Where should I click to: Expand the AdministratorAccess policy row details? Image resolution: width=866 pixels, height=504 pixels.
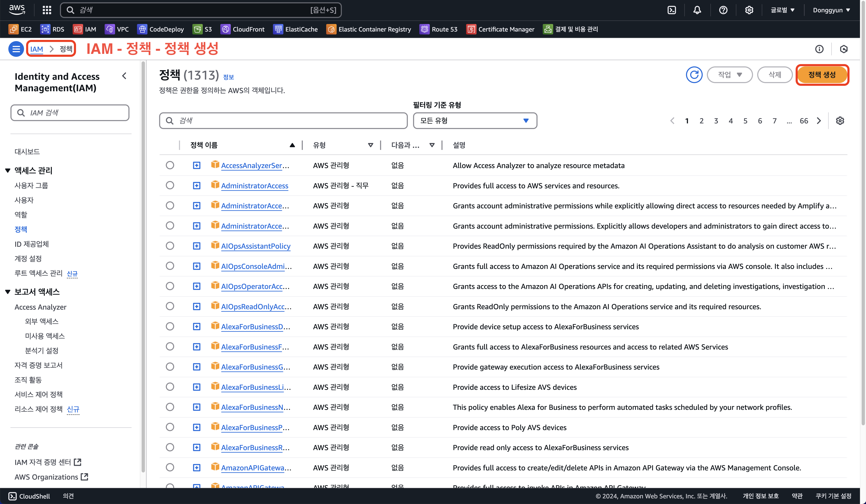(x=197, y=186)
